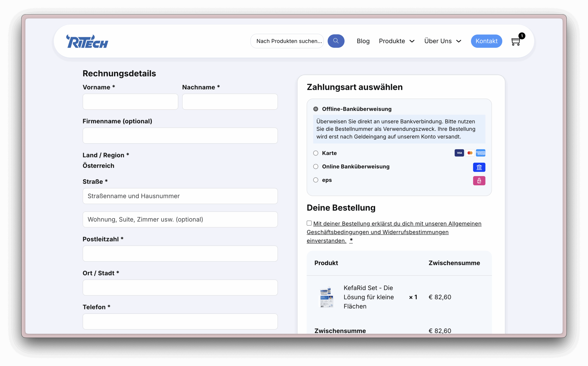Click the Kontakt button

(486, 41)
